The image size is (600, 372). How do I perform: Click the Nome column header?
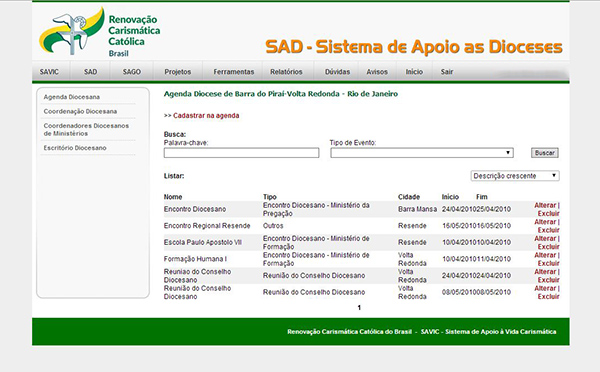pos(173,197)
